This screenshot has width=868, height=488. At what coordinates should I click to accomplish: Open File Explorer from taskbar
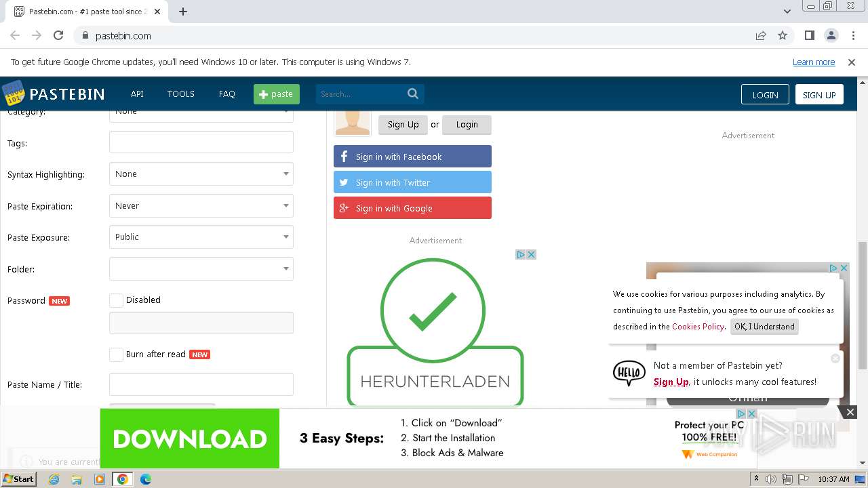coord(77,479)
